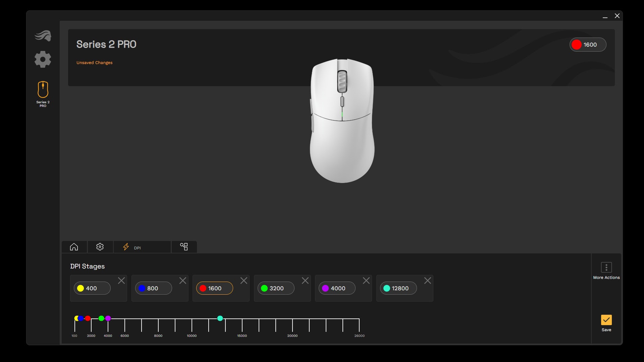Click the Series 2 PRO mouse icon
Image resolution: width=644 pixels, height=362 pixels.
43,90
